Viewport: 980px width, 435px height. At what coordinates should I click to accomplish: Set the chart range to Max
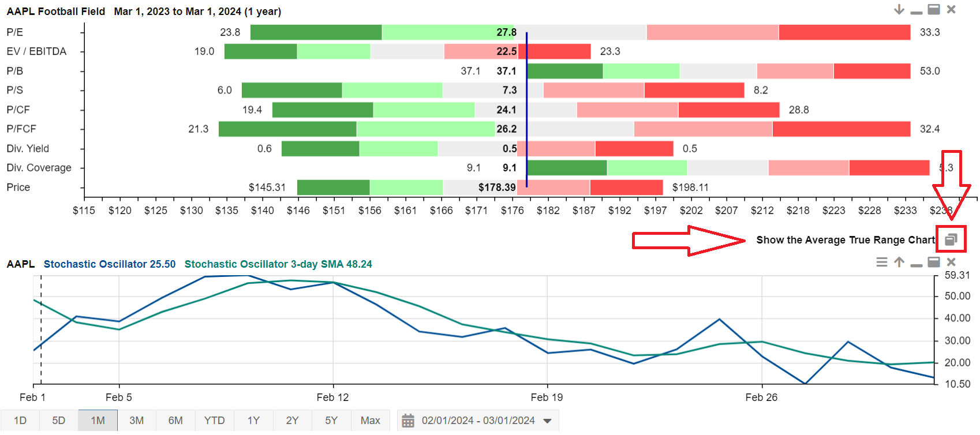point(371,421)
